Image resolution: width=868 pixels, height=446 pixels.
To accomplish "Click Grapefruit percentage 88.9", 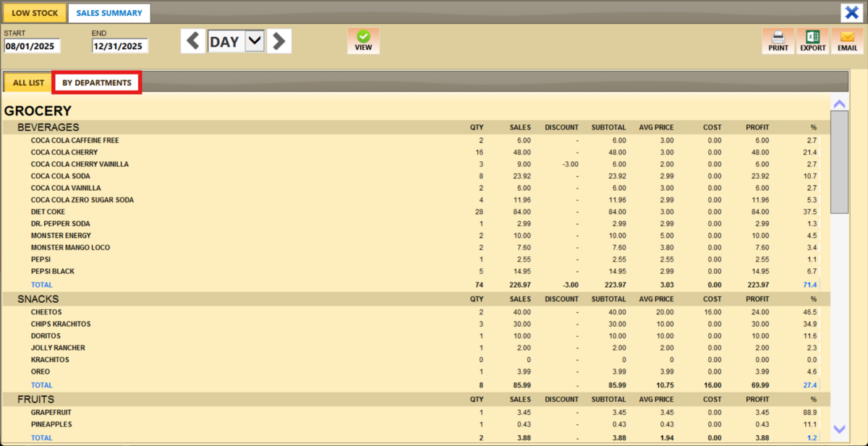I will 810,413.
